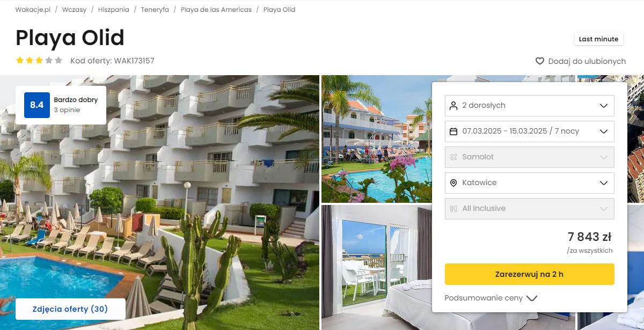Viewport: 644px width, 330px height.
Task: Go to Wczasy breadcrumb
Action: [74, 10]
